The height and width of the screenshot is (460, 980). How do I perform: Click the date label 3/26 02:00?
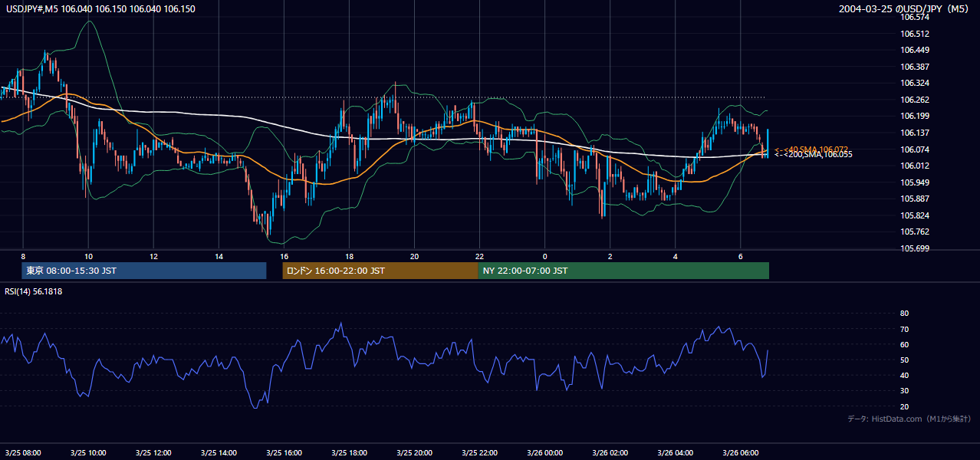coord(610,452)
